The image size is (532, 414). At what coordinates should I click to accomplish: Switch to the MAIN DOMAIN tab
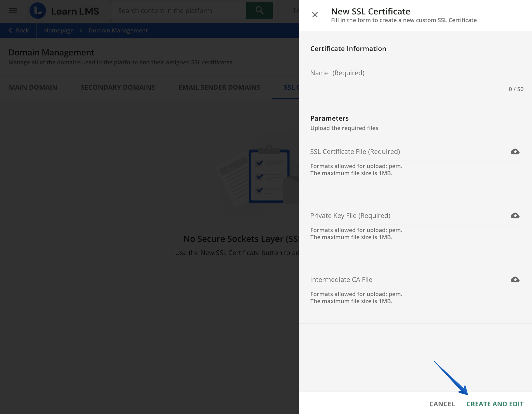pos(33,87)
